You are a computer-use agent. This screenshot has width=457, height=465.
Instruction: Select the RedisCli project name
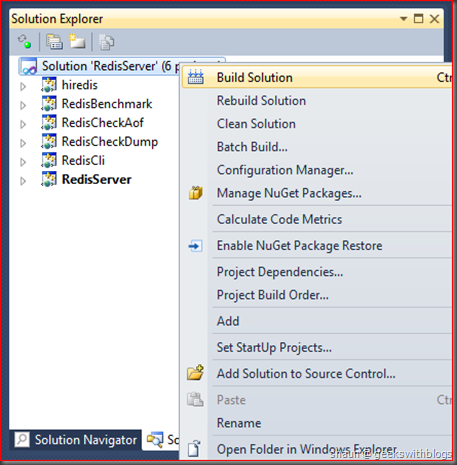click(83, 160)
